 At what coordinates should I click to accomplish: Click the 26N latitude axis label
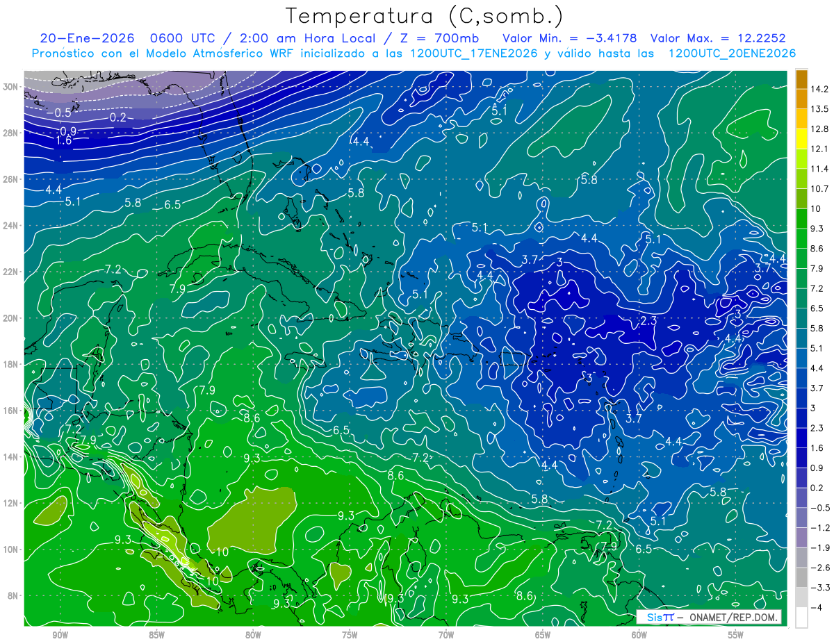[x=12, y=179]
